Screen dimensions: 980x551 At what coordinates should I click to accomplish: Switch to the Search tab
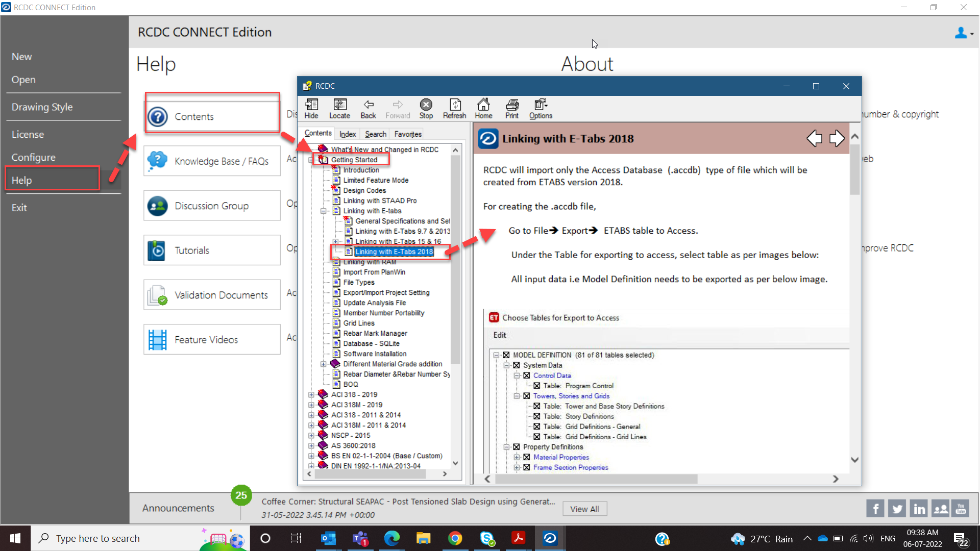[376, 134]
